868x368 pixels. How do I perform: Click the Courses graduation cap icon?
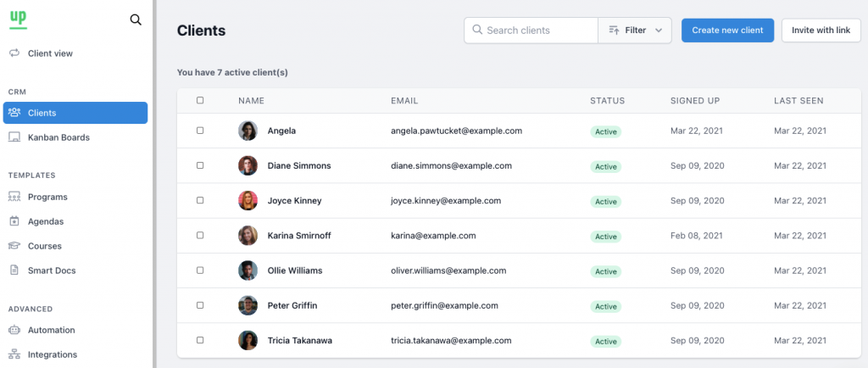14,246
